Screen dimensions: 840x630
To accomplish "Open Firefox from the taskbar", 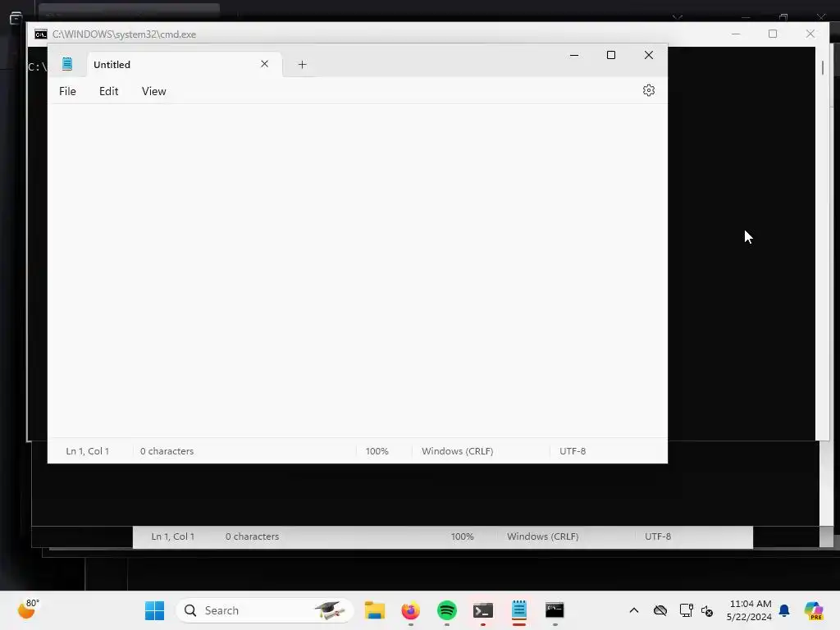I will click(411, 610).
